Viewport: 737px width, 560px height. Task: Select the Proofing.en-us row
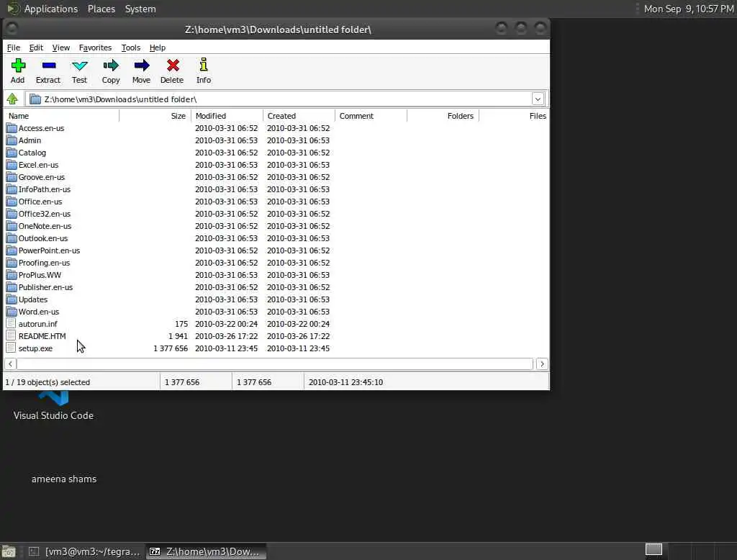coord(276,263)
